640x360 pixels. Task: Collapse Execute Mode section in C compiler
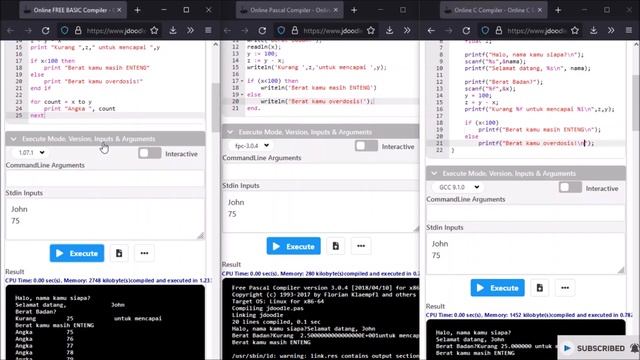(x=526, y=173)
